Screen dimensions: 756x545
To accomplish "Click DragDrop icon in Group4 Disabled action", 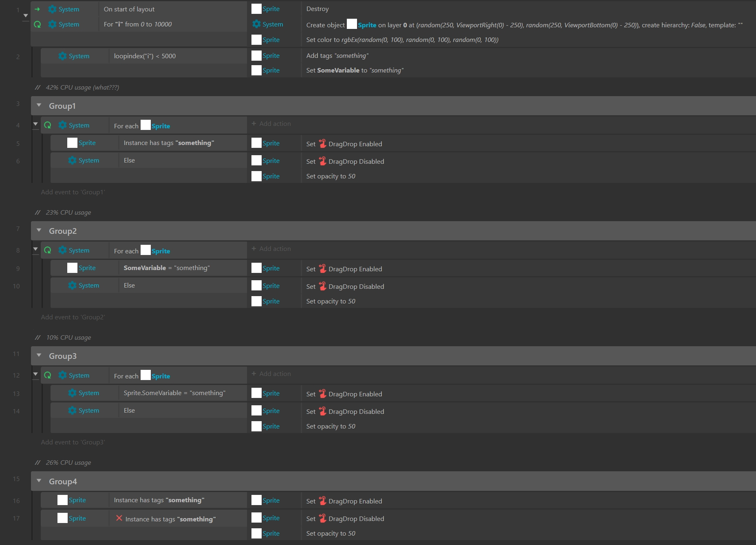I will 322,519.
